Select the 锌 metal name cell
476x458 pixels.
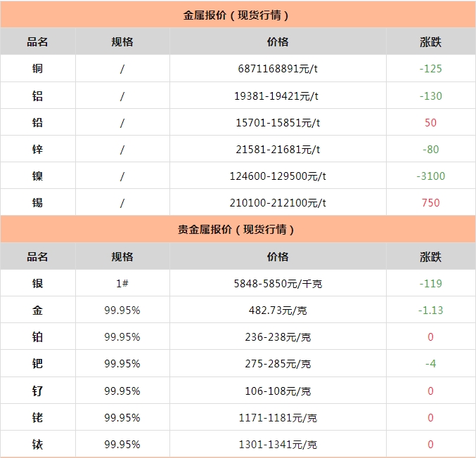pos(37,149)
